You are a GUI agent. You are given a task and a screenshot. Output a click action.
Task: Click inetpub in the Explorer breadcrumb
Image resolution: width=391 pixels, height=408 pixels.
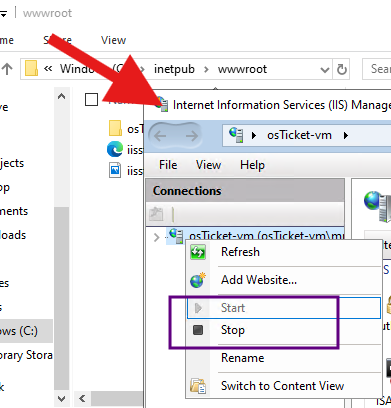(x=174, y=69)
